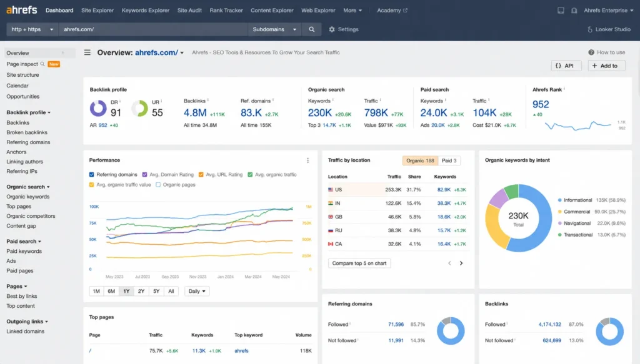Click Compare top 5 on chart
This screenshot has width=640, height=364.
pos(359,263)
